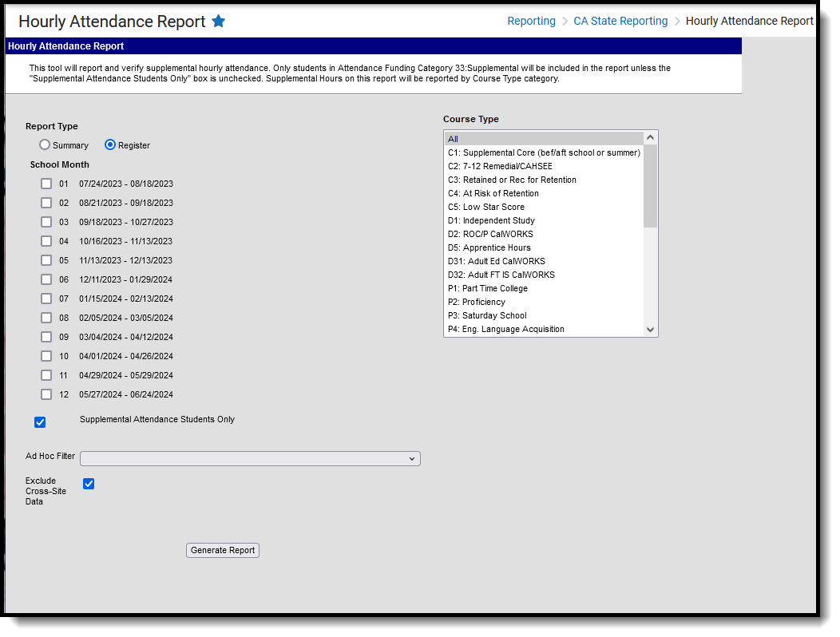Check school month 02 box
Viewport: 840px width, 637px height.
[46, 203]
